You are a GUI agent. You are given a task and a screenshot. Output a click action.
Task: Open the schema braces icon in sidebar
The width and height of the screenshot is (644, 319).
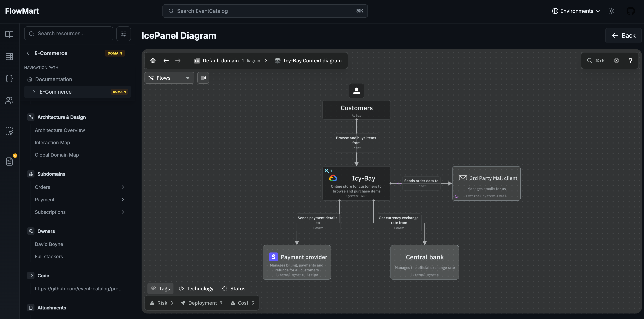coord(9,79)
